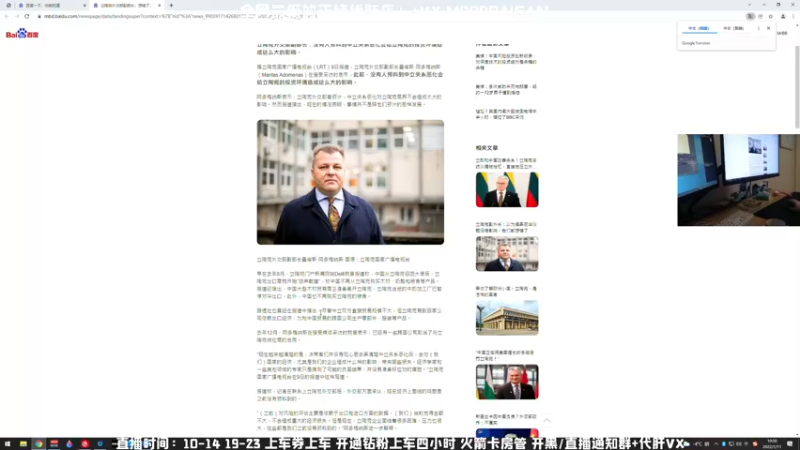Open the fifth related article headline near the page bottom

click(506, 419)
